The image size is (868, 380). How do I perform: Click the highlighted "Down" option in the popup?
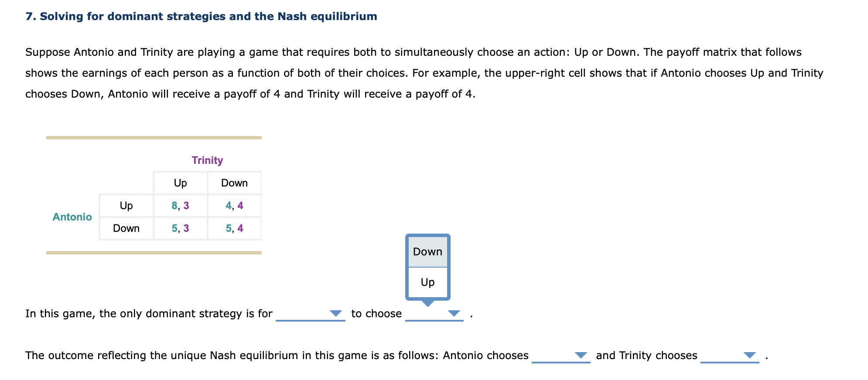[427, 251]
